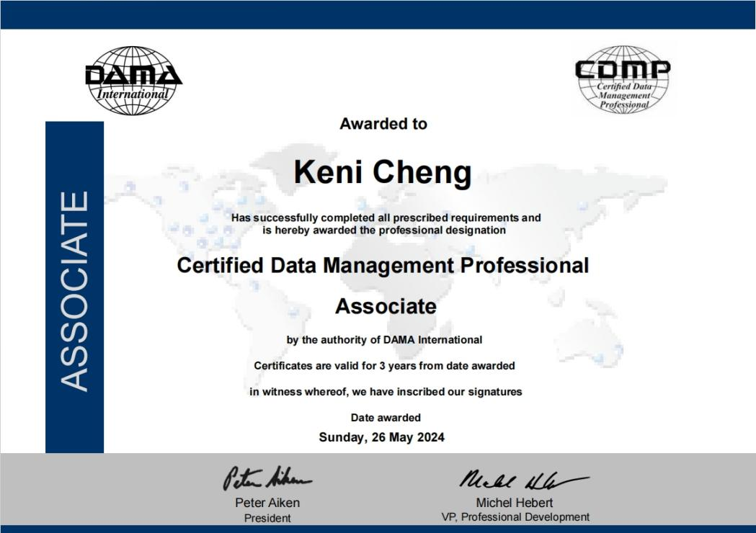Screen dimensions: 756x533
Task: Click the printed name 'Peter Aiken'
Action: click(x=267, y=503)
